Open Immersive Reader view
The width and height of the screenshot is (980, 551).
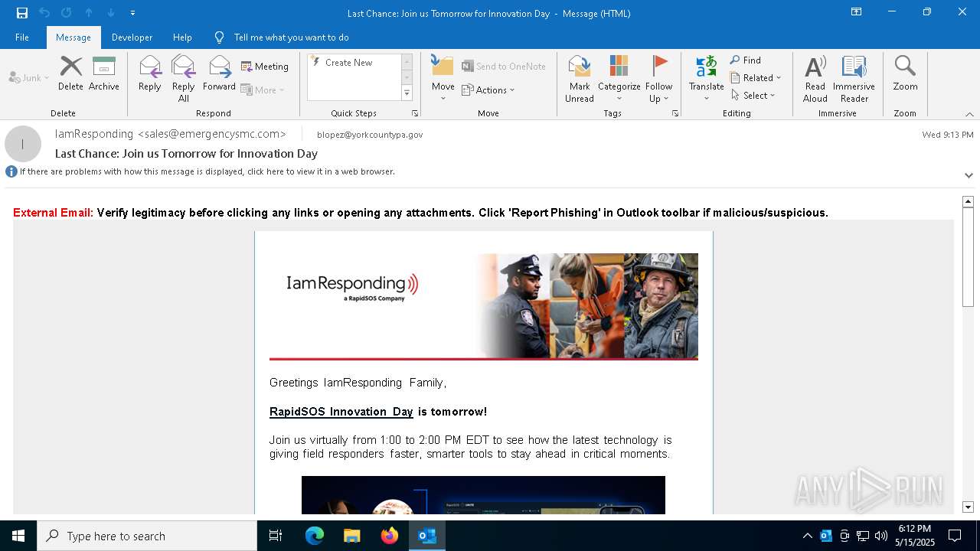pyautogui.click(x=854, y=79)
